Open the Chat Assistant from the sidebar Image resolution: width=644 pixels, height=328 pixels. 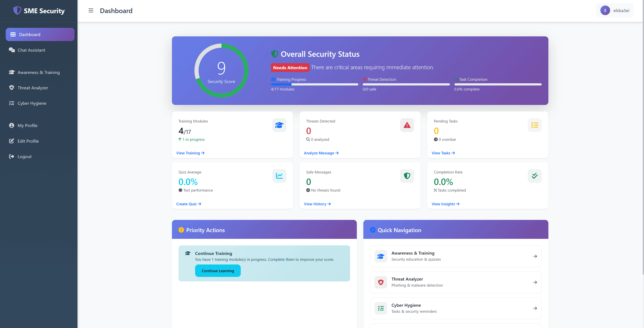31,50
